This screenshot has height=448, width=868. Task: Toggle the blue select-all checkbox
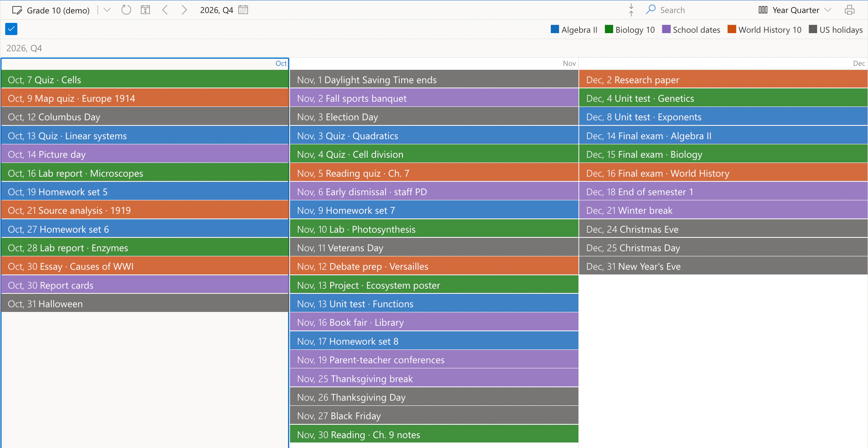pyautogui.click(x=11, y=29)
